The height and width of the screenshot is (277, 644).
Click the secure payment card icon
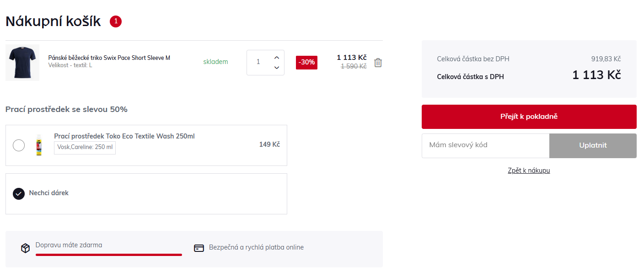click(x=199, y=248)
